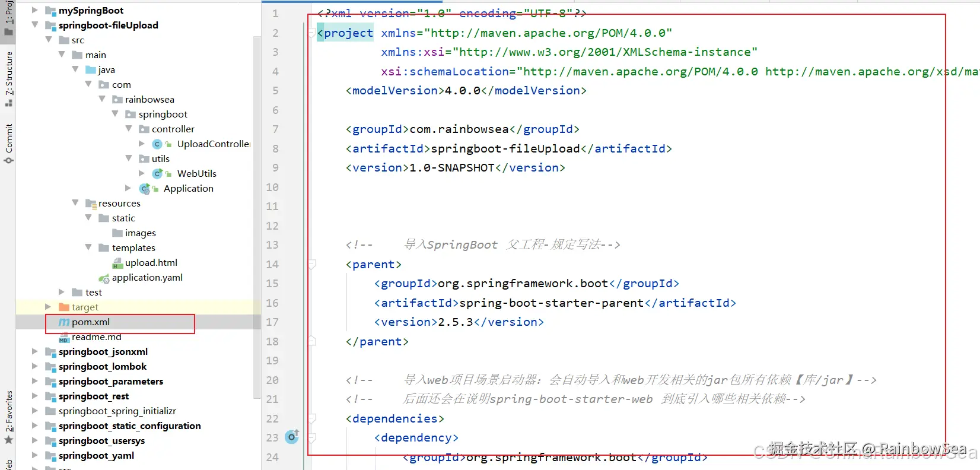Click the springboot_rest module icon
The width and height of the screenshot is (980, 470).
[51, 396]
